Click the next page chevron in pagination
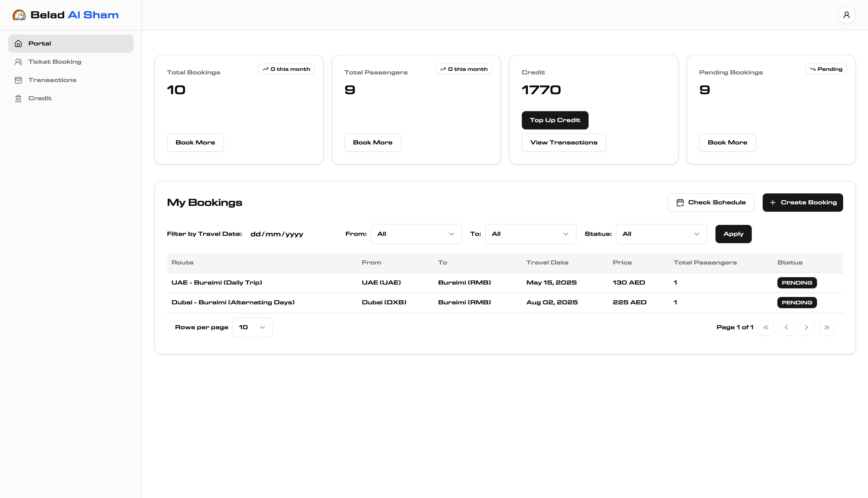 [x=806, y=327]
